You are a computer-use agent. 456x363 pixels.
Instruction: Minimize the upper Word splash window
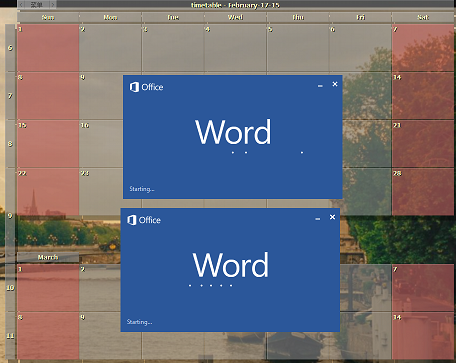pos(320,86)
